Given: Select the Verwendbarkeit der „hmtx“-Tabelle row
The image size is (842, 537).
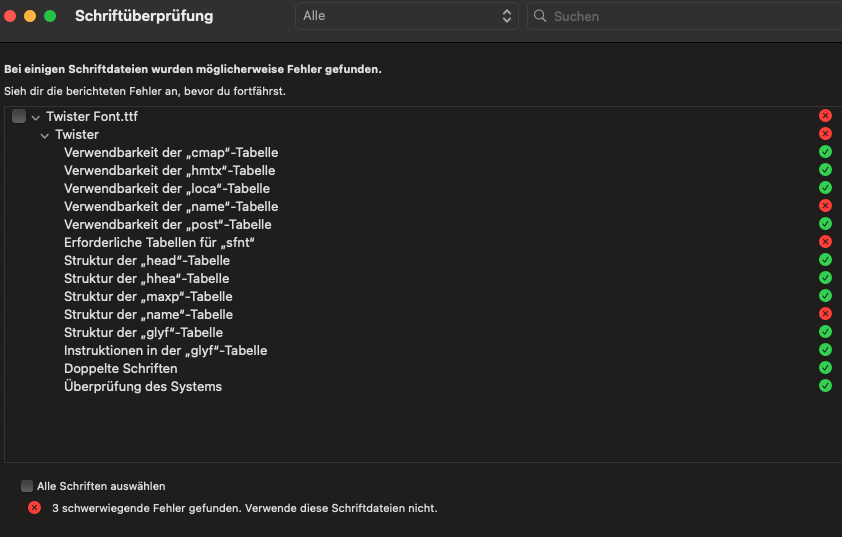Looking at the screenshot, I should click(x=169, y=170).
